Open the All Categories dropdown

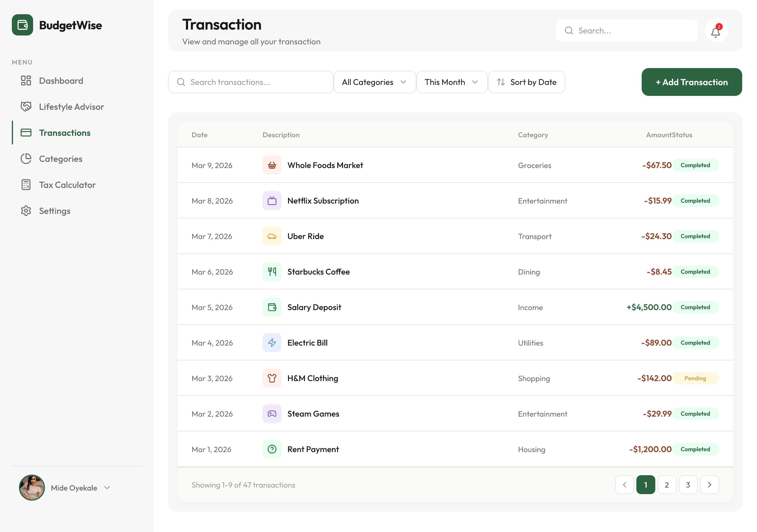pos(374,82)
